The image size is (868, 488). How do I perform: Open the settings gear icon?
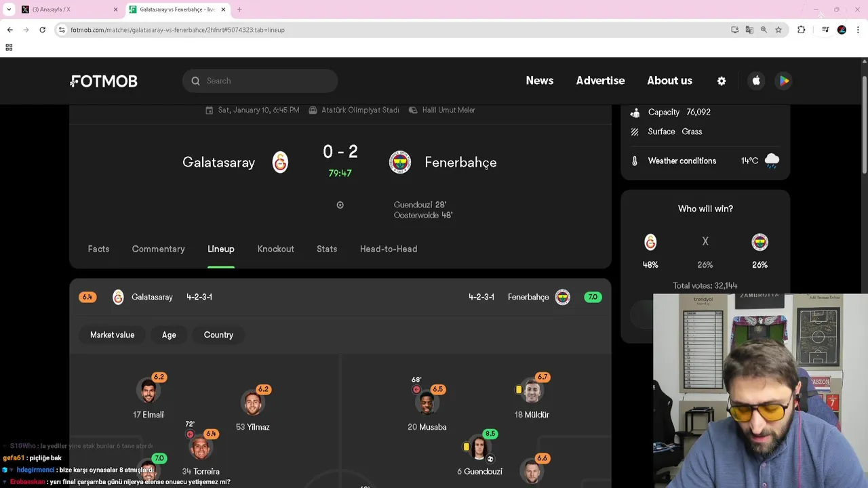coord(722,81)
